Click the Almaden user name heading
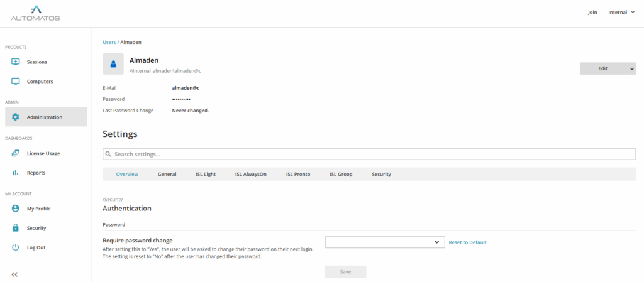This screenshot has height=282, width=644. pyautogui.click(x=144, y=60)
